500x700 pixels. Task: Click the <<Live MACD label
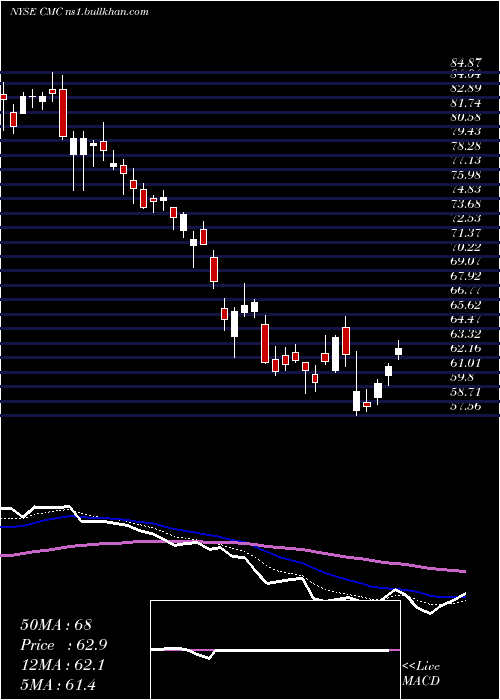421,674
